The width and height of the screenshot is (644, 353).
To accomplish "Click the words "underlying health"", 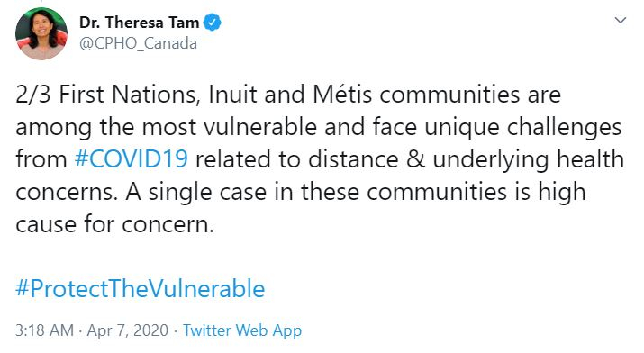I will pyautogui.click(x=528, y=159).
